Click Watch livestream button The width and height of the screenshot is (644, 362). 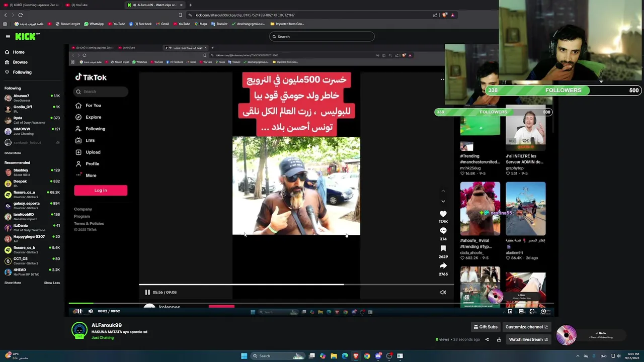[x=528, y=339]
